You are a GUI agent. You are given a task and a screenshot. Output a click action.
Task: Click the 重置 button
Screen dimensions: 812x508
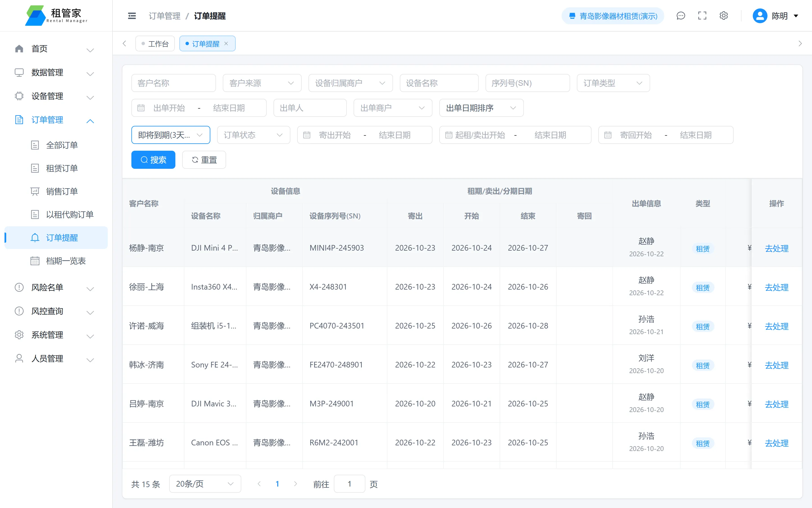point(204,160)
